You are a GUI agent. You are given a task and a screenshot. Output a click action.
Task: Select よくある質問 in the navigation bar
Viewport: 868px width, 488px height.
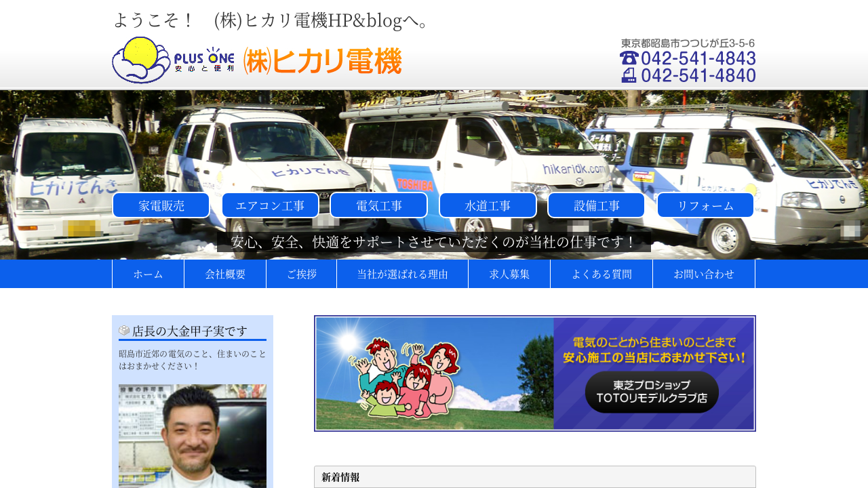(x=601, y=274)
